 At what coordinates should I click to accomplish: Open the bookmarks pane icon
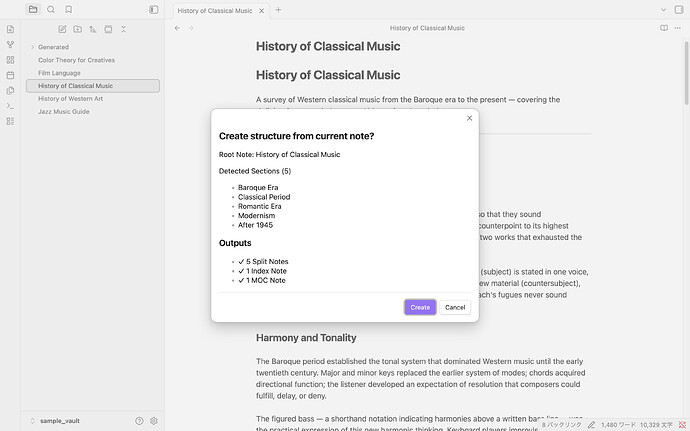68,9
